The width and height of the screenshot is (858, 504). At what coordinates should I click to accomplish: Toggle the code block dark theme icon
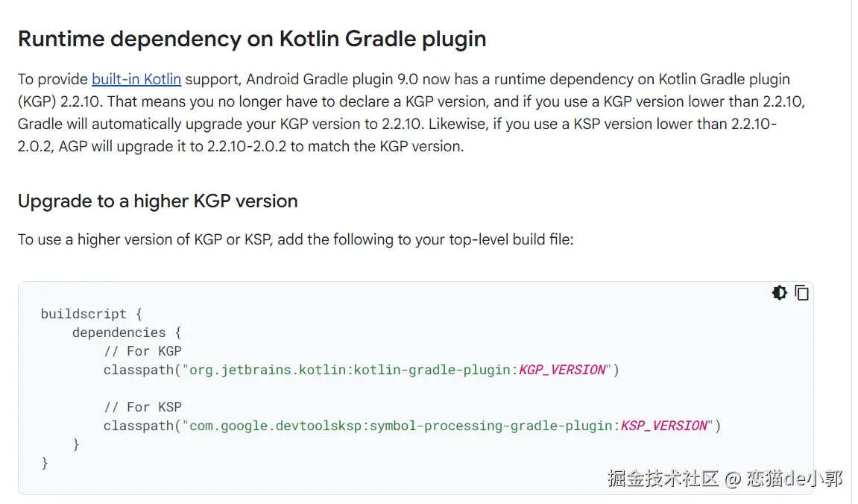780,293
